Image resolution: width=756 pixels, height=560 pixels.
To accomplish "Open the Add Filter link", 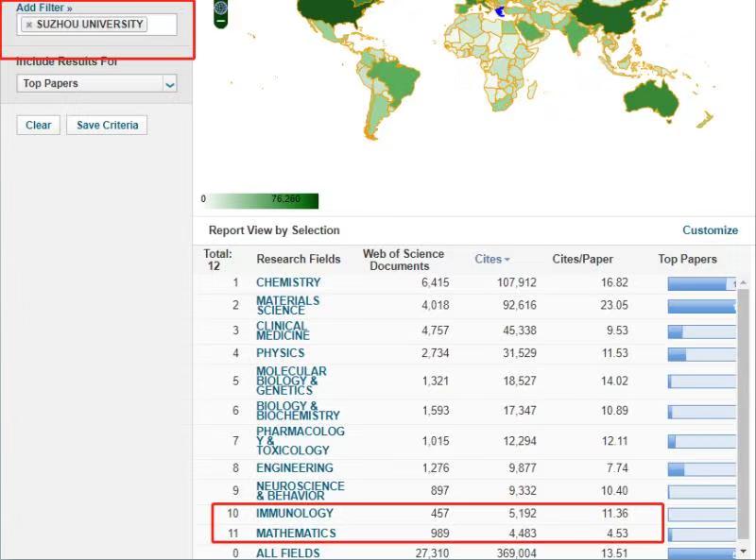I will pyautogui.click(x=43, y=8).
